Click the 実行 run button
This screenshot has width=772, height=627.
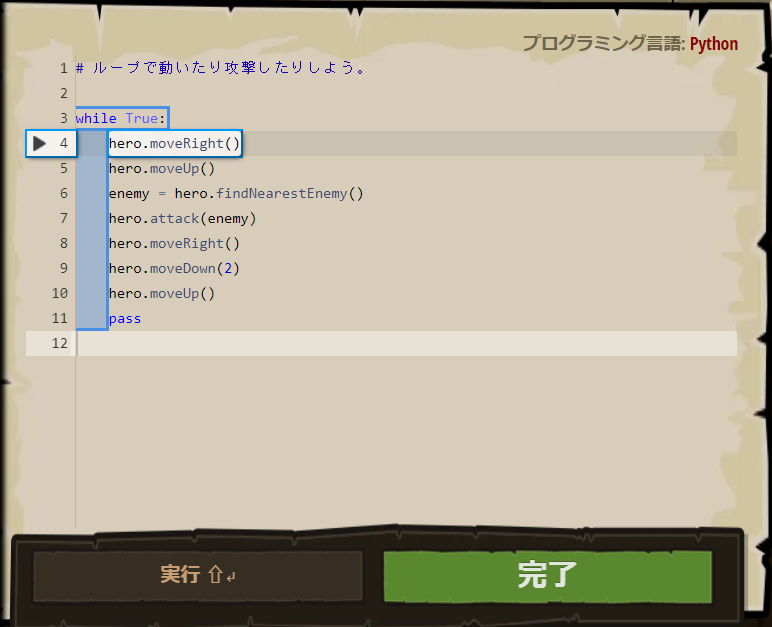[198, 575]
